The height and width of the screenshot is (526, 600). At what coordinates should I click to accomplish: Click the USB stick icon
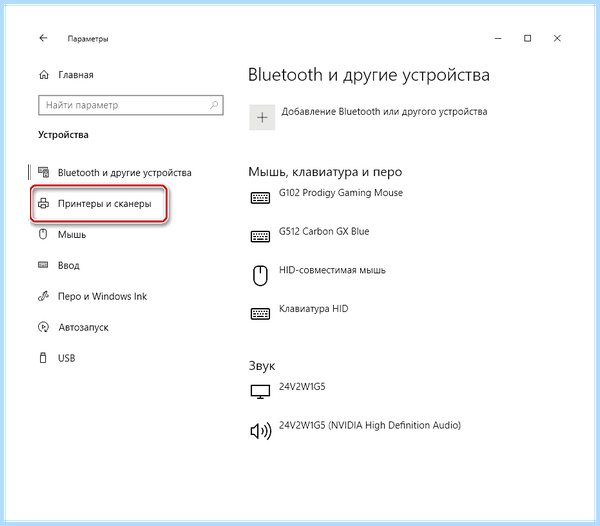(x=43, y=358)
